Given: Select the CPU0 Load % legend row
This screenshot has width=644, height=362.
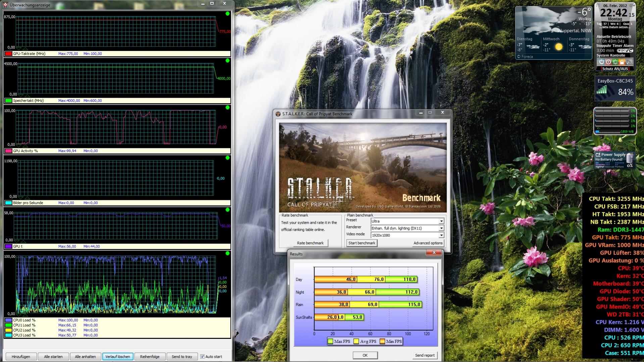Looking at the screenshot, I should coord(117,320).
